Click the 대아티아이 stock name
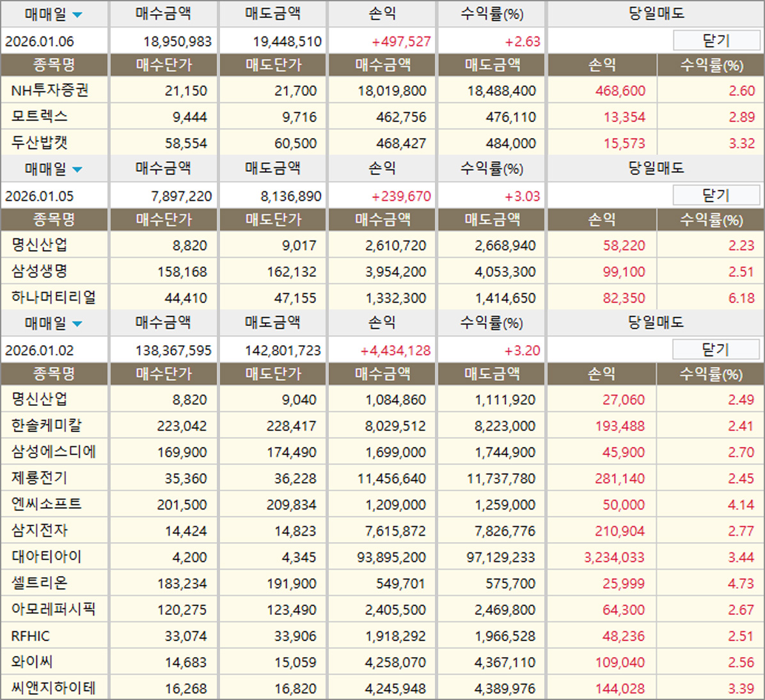Viewport: 765px width, 700px height. click(x=47, y=557)
